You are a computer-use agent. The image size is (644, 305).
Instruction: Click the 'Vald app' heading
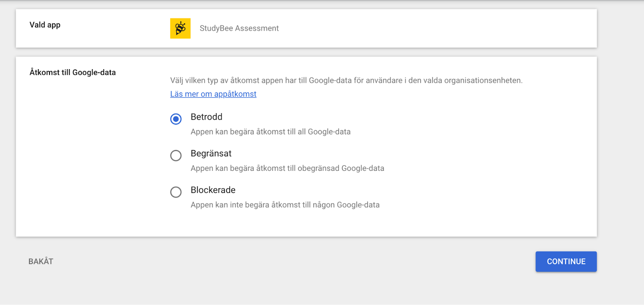pos(45,25)
